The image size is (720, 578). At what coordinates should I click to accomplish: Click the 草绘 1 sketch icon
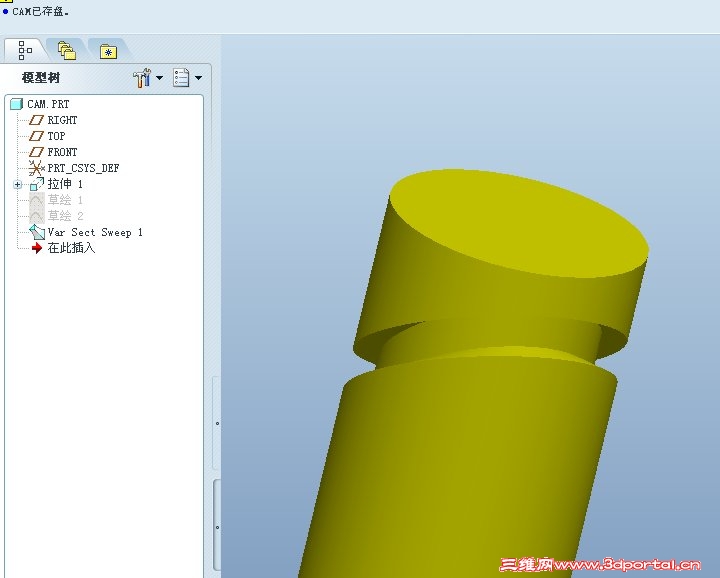click(x=37, y=200)
